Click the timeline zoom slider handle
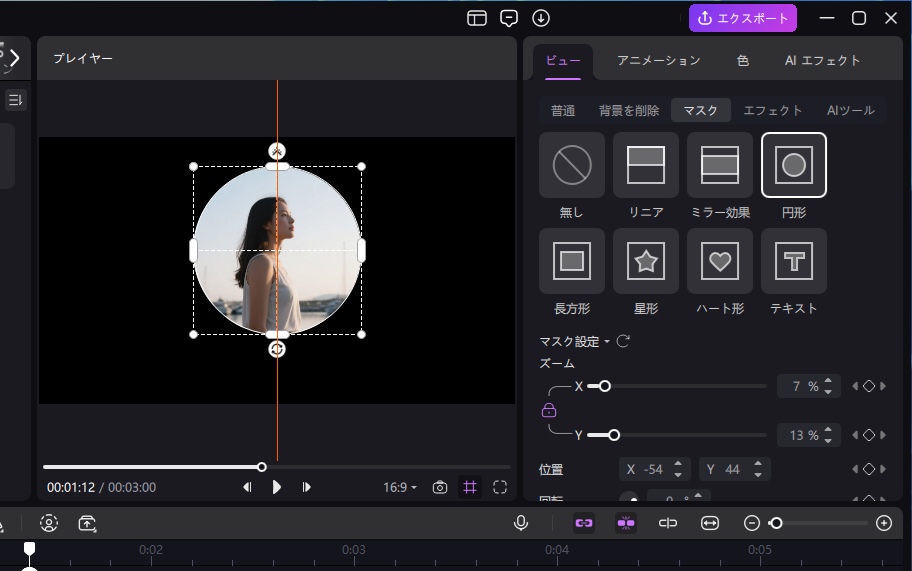This screenshot has width=912, height=571. tap(776, 523)
